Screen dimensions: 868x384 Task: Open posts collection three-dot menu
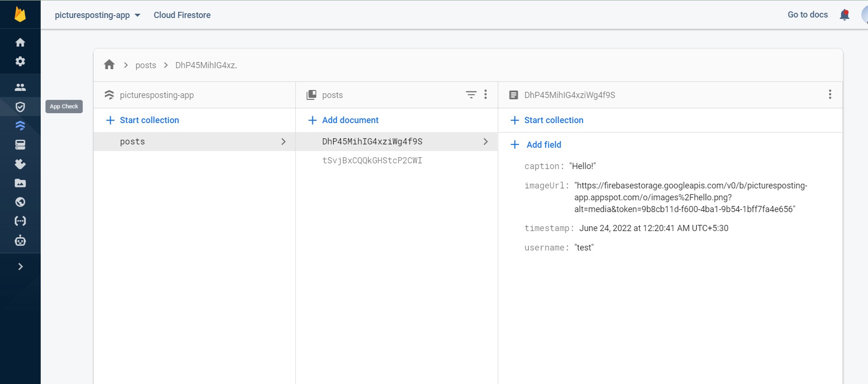pyautogui.click(x=486, y=95)
